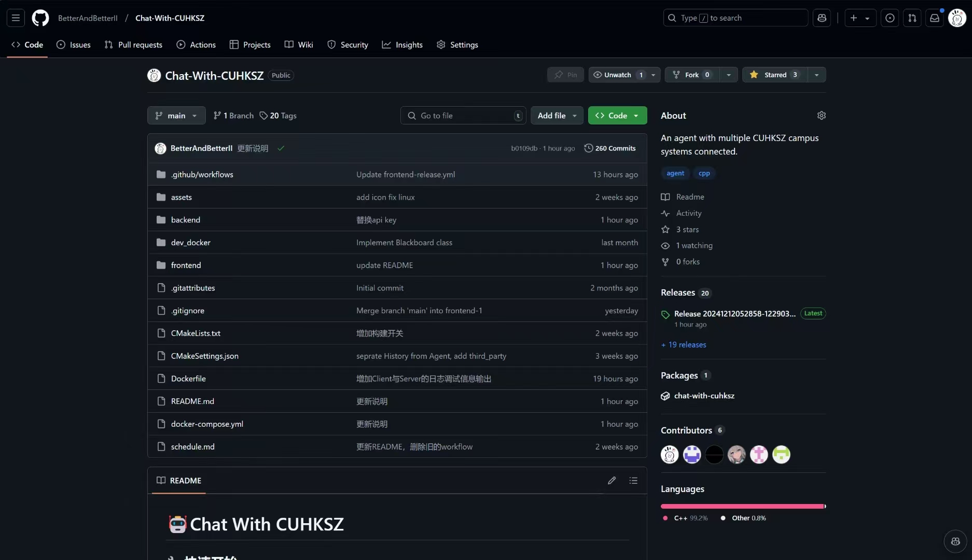Open the notifications inbox icon
Image resolution: width=972 pixels, height=560 pixels.
click(x=934, y=18)
